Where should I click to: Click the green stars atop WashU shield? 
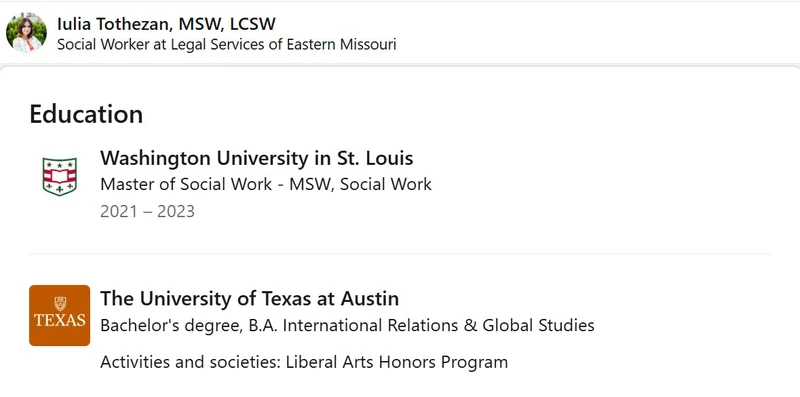pyautogui.click(x=60, y=164)
